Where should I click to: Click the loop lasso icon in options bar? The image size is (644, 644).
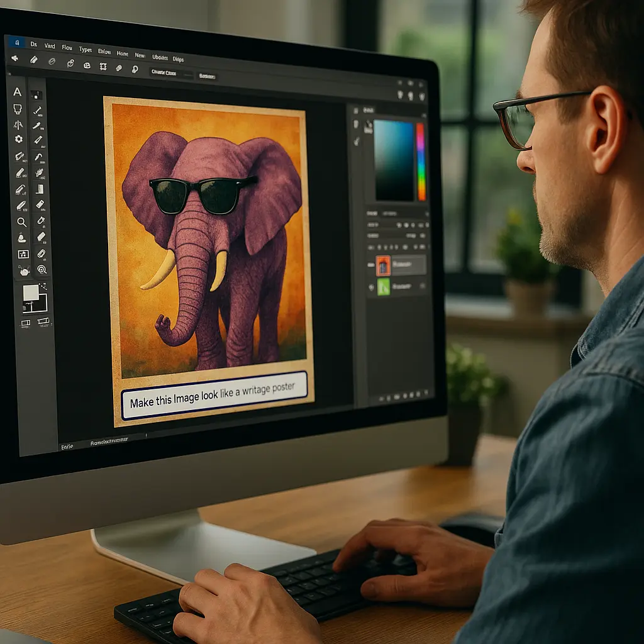pyautogui.click(x=135, y=69)
